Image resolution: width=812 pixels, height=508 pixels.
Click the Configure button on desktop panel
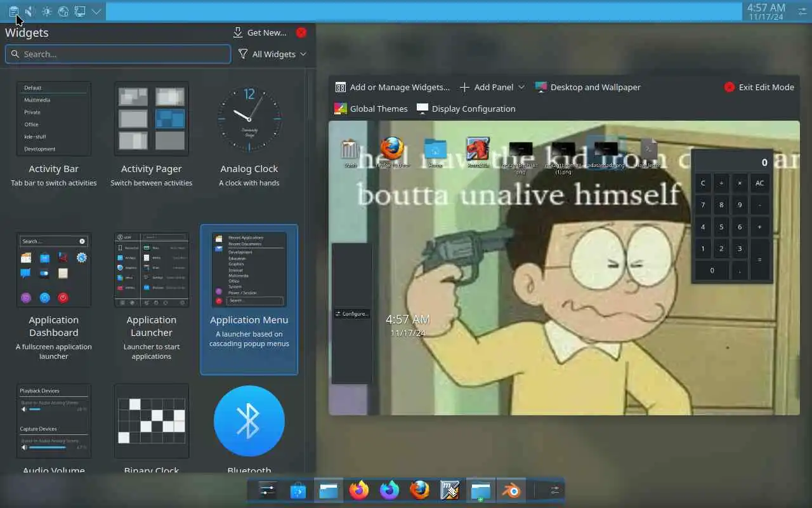tap(351, 314)
